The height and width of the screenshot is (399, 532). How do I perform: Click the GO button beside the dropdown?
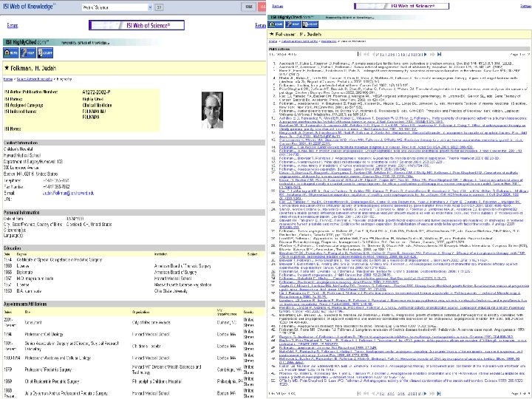(x=159, y=7)
